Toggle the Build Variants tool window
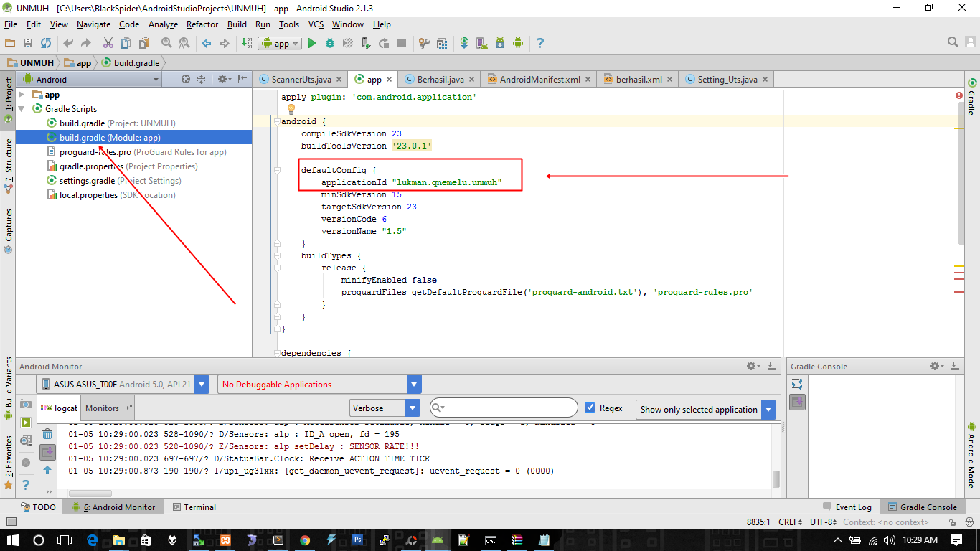Viewport: 980px width, 551px height. (x=8, y=388)
